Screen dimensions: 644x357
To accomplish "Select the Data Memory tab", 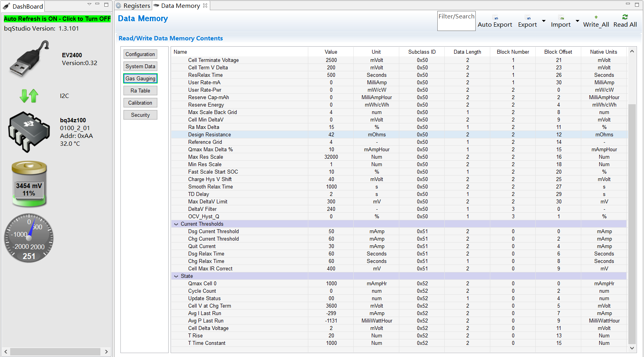I will coord(180,6).
